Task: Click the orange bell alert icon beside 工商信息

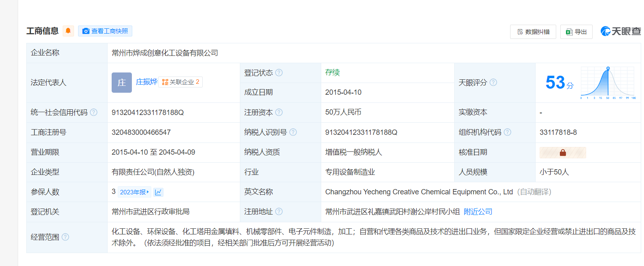Action: (68, 31)
